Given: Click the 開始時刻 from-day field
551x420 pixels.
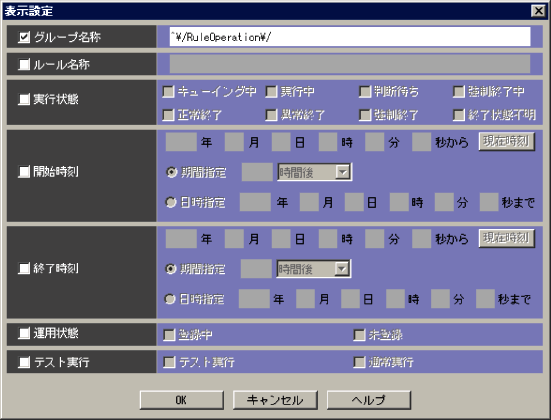Looking at the screenshot, I should click(x=281, y=142).
